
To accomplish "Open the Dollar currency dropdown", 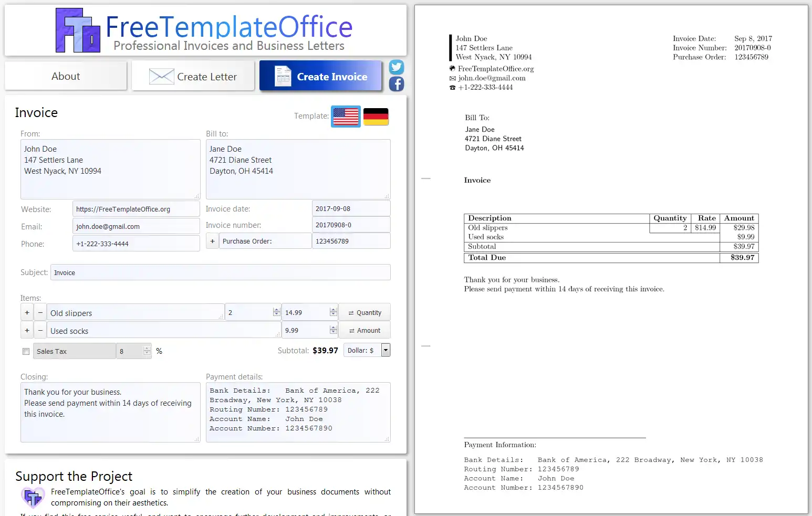I will pyautogui.click(x=367, y=350).
